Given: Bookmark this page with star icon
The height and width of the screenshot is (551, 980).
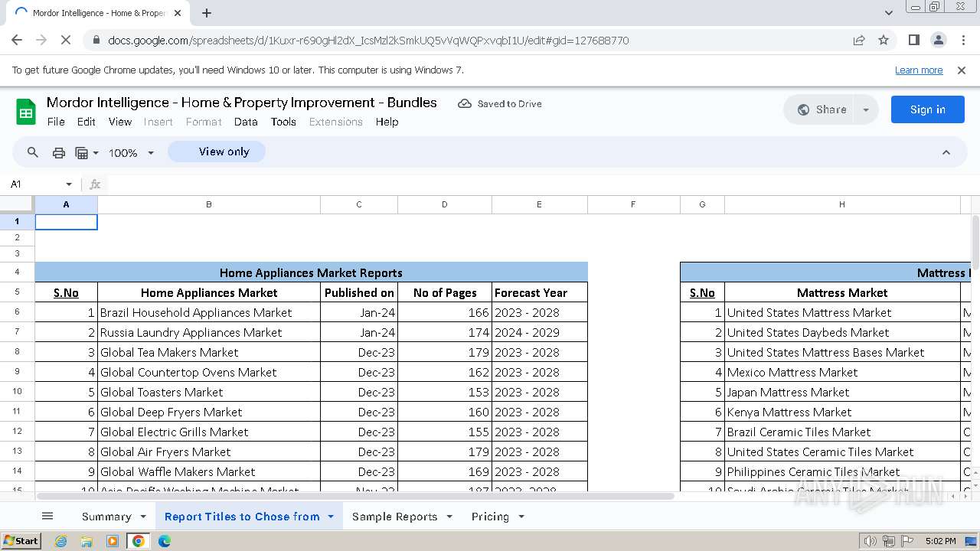Looking at the screenshot, I should tap(884, 40).
